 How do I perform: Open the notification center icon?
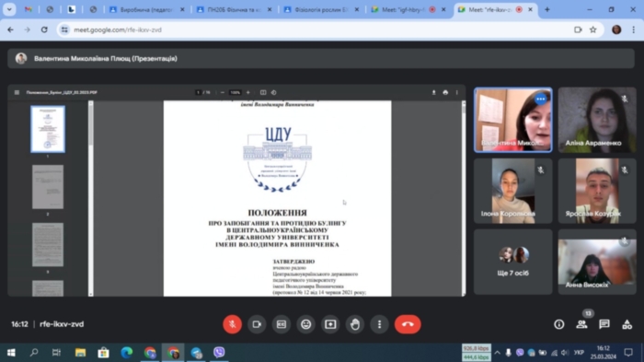(628, 353)
